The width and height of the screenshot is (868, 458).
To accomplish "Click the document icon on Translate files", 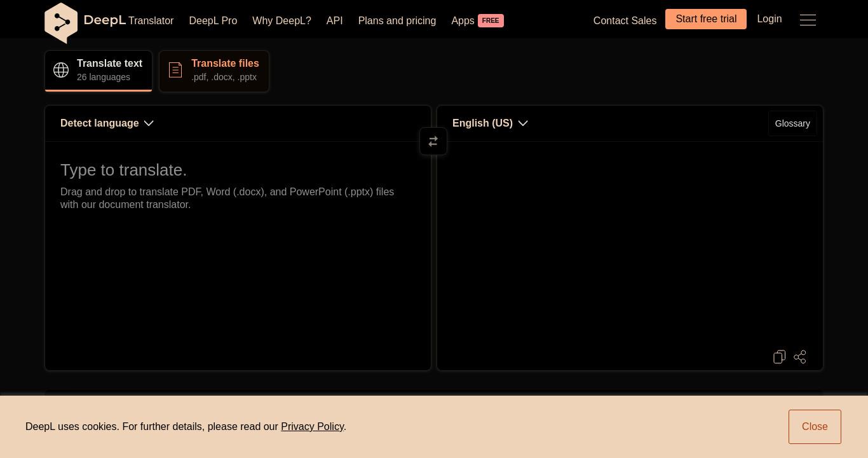I will click(175, 70).
